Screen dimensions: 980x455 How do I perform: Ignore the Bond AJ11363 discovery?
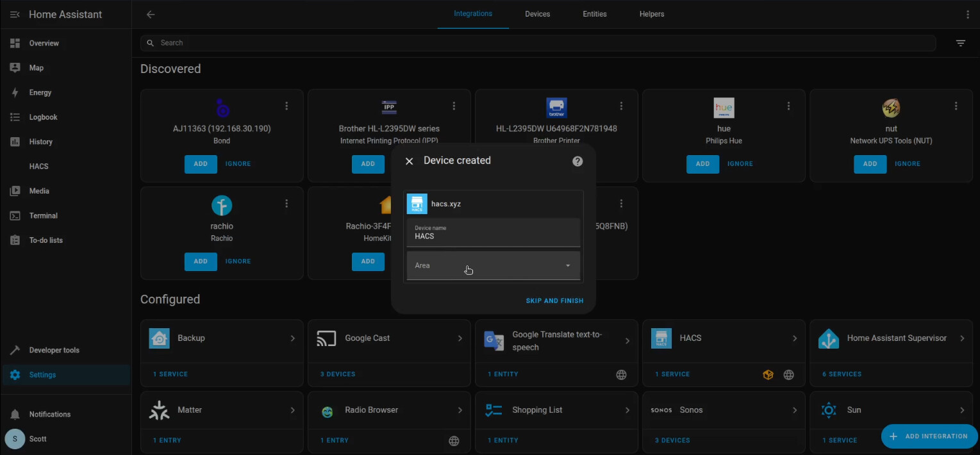coord(238,164)
